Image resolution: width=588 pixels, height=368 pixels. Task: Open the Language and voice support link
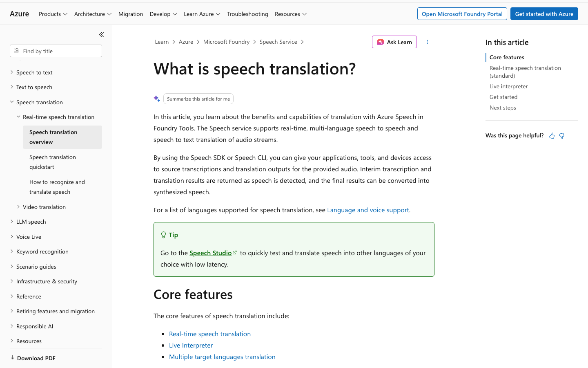point(368,210)
